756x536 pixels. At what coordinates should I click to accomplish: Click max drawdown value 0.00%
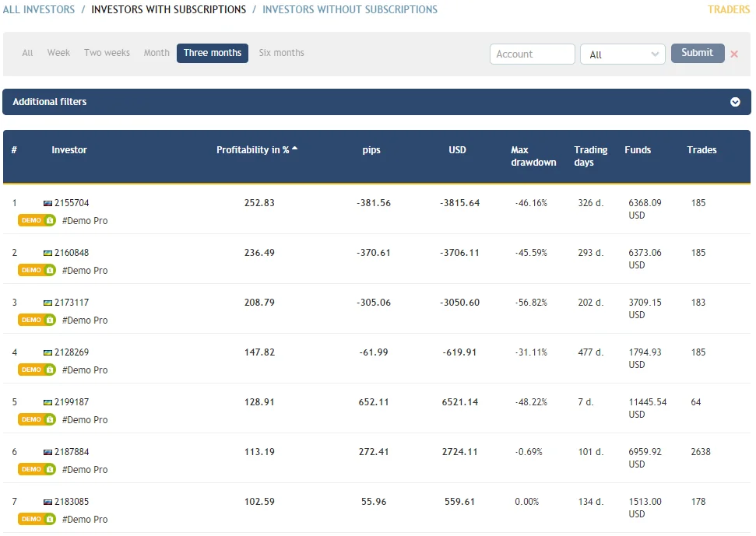(526, 501)
